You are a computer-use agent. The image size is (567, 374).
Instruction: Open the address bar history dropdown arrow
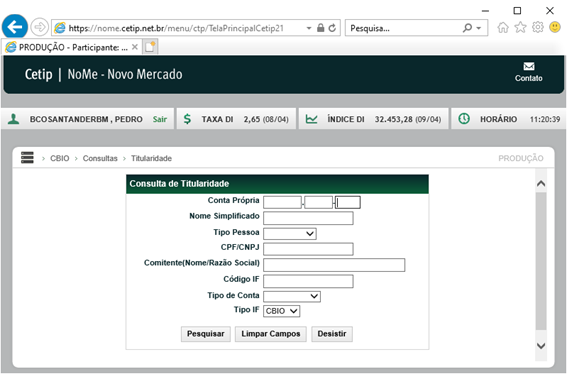click(309, 28)
